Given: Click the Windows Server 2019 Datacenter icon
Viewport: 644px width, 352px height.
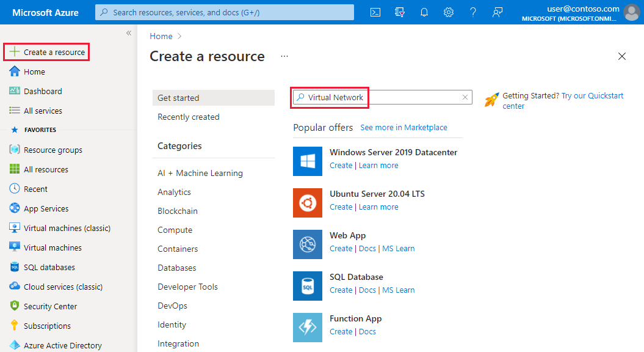Looking at the screenshot, I should [x=308, y=161].
